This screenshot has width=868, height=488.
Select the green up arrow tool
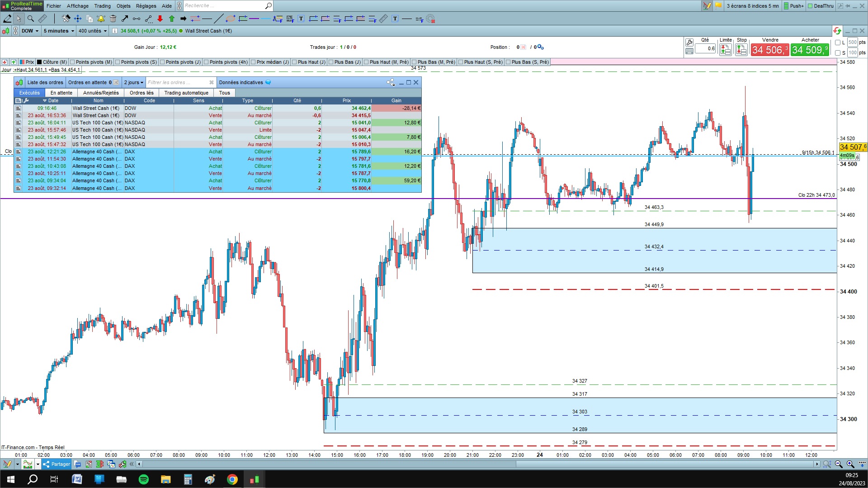[x=171, y=19]
